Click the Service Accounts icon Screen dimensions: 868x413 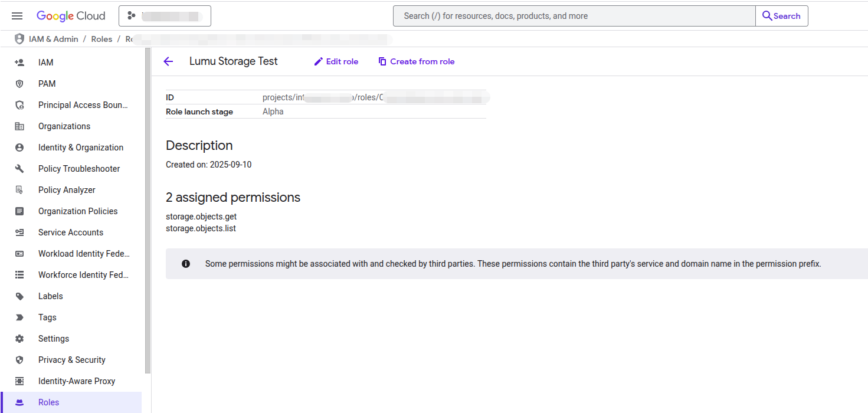[19, 232]
